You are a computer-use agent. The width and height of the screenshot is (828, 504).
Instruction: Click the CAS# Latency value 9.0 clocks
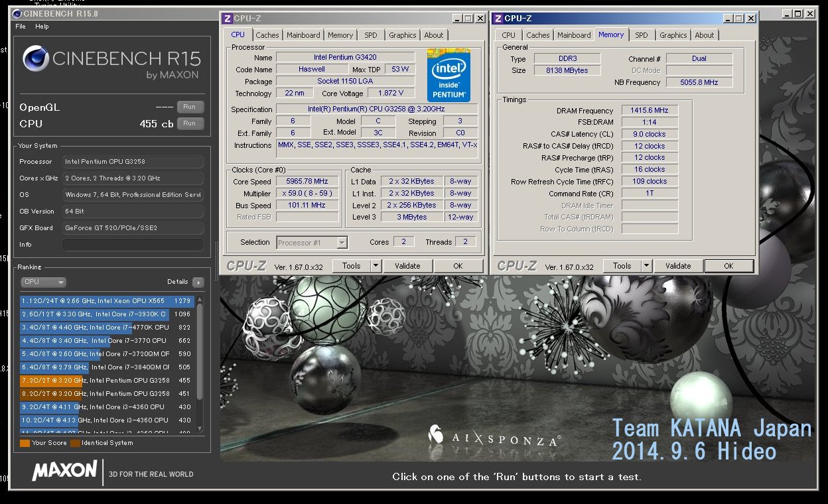pos(650,134)
